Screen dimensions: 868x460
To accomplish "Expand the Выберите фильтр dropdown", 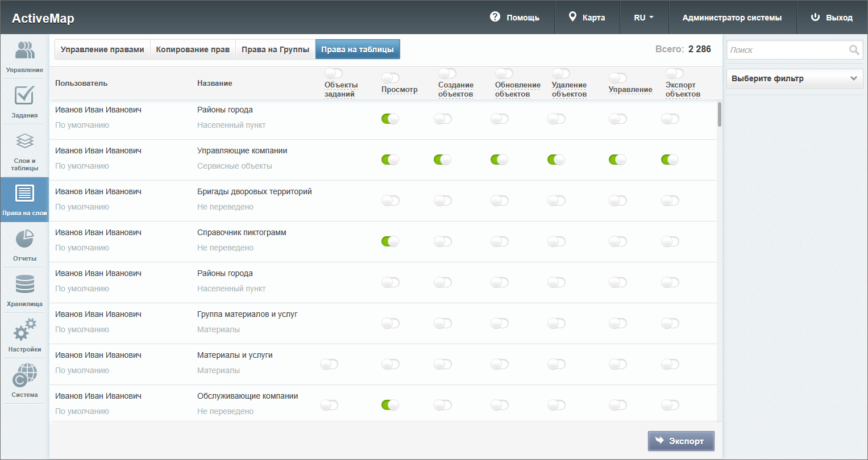I will point(794,78).
